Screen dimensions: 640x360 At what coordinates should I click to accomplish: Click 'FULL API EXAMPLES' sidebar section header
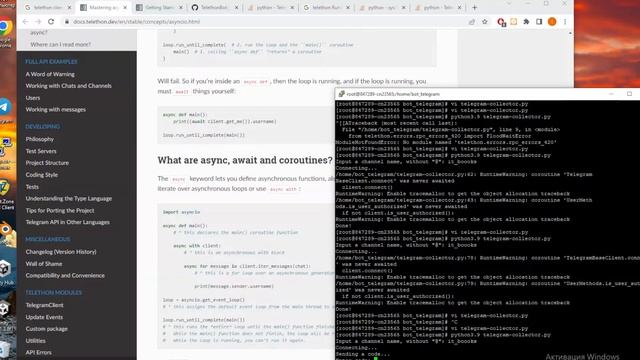[x=51, y=62]
